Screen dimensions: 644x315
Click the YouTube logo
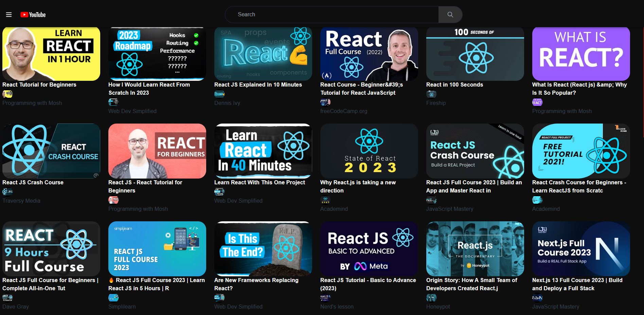click(x=33, y=15)
